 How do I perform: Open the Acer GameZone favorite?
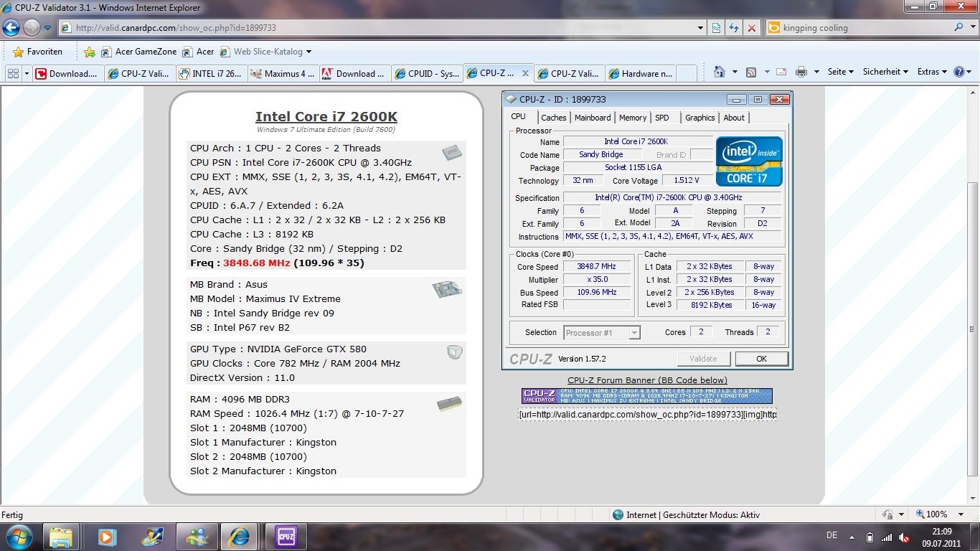tap(138, 52)
